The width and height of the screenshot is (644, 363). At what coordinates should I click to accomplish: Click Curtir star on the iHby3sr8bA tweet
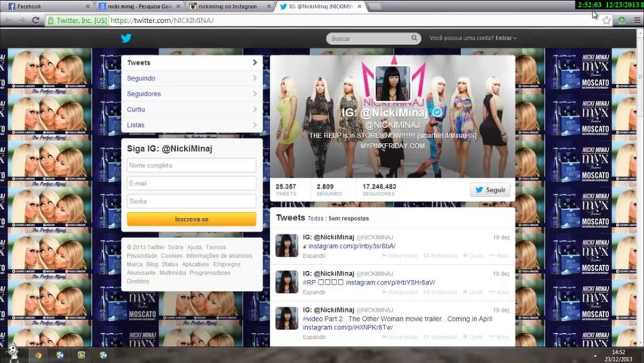(x=473, y=256)
